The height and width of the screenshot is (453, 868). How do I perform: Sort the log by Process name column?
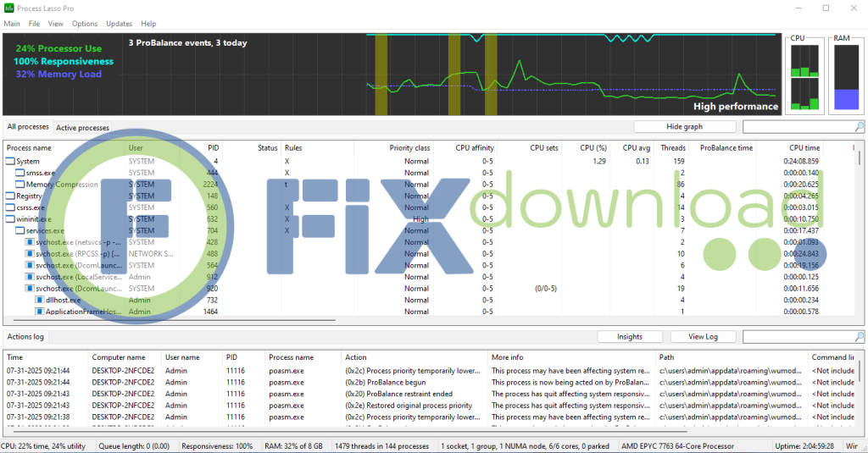click(x=291, y=357)
